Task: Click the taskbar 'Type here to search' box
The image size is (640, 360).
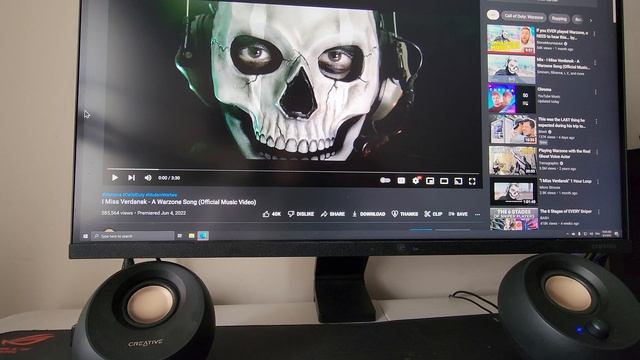Action: click(x=133, y=236)
